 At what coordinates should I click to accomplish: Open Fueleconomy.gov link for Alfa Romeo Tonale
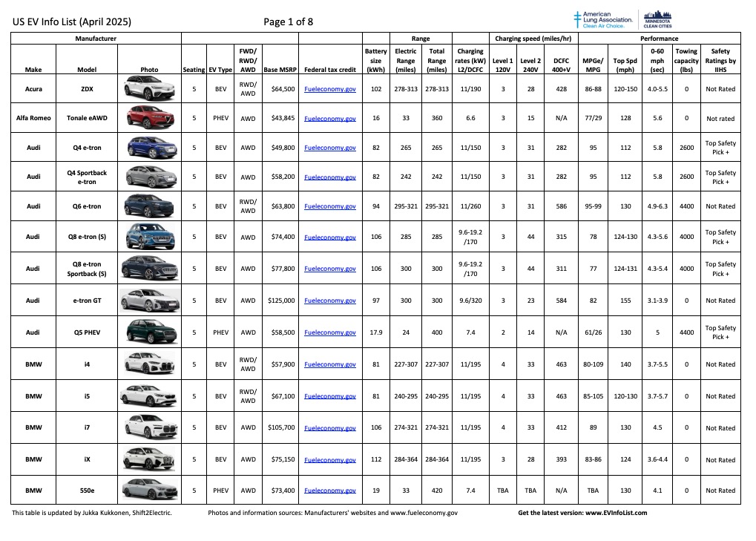click(x=330, y=119)
